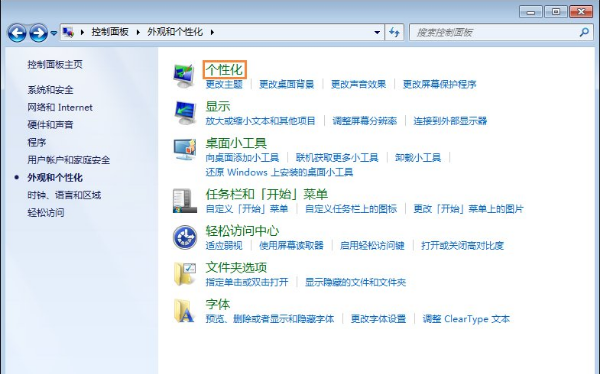
Task: Open the 轻松访问中心 heading
Action: point(242,231)
